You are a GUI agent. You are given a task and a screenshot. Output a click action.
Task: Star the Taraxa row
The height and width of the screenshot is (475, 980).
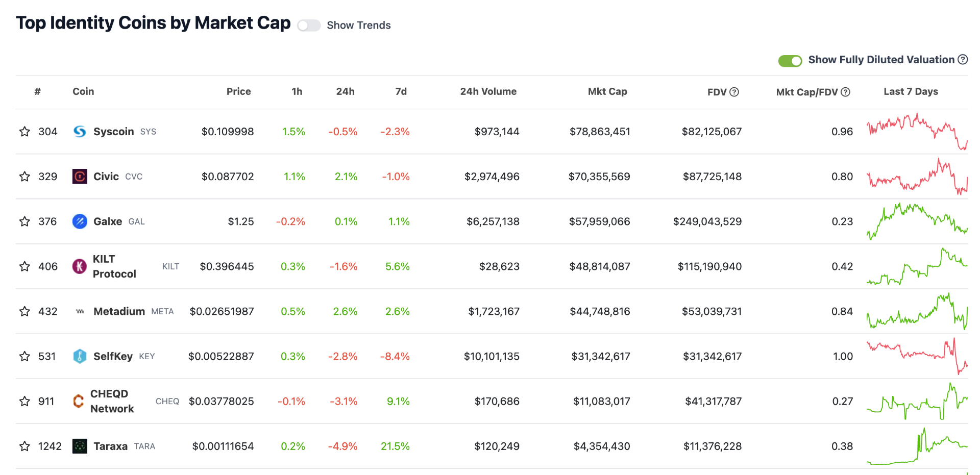pos(24,446)
